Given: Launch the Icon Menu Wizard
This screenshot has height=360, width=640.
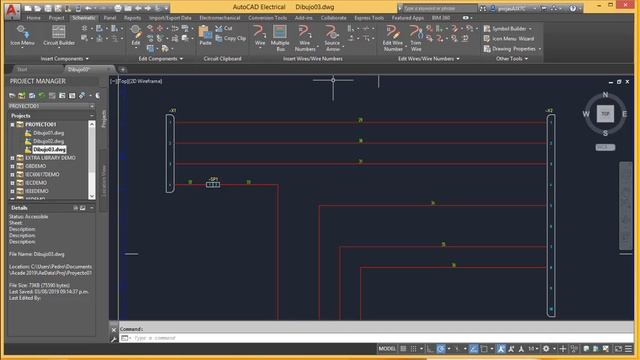Looking at the screenshot, I should 509,39.
